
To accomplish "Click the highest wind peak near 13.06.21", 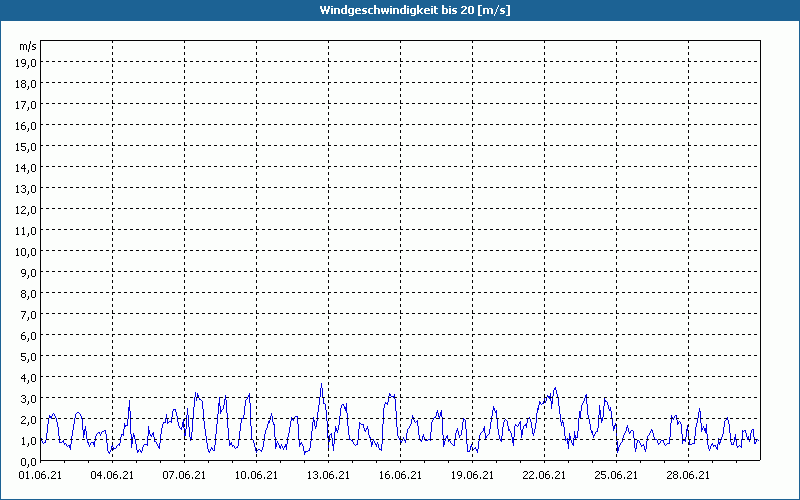I will coord(321,384).
